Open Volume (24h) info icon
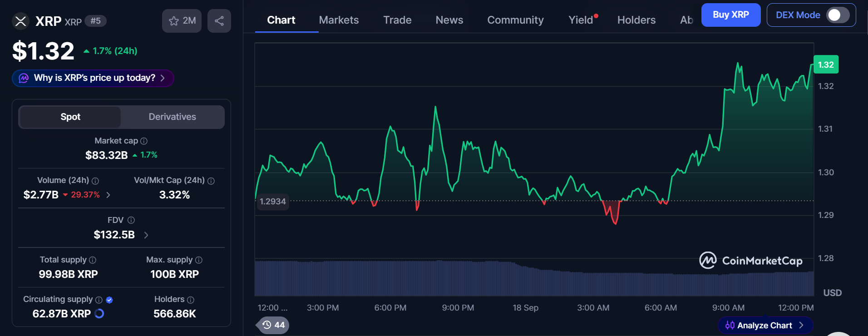This screenshot has height=336, width=868. pyautogui.click(x=95, y=181)
